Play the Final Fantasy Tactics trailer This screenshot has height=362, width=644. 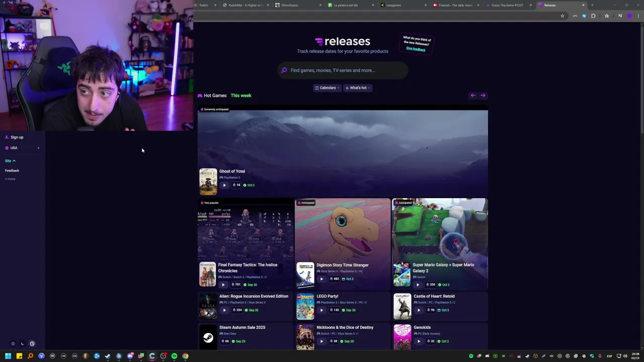coord(223,285)
